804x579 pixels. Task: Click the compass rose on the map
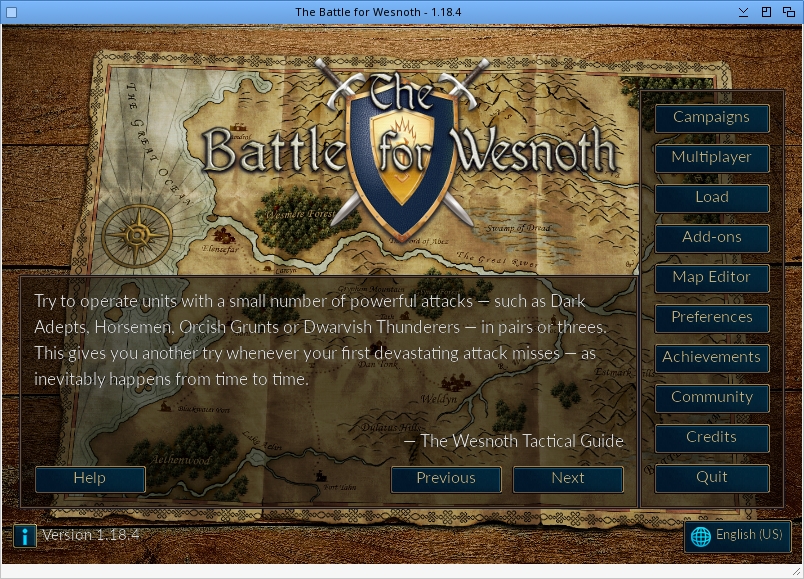click(137, 235)
